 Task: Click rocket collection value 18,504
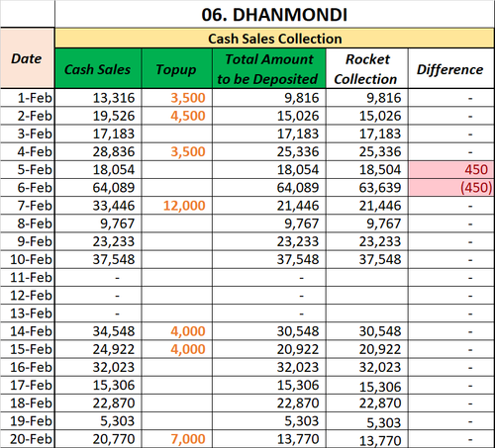(x=366, y=169)
